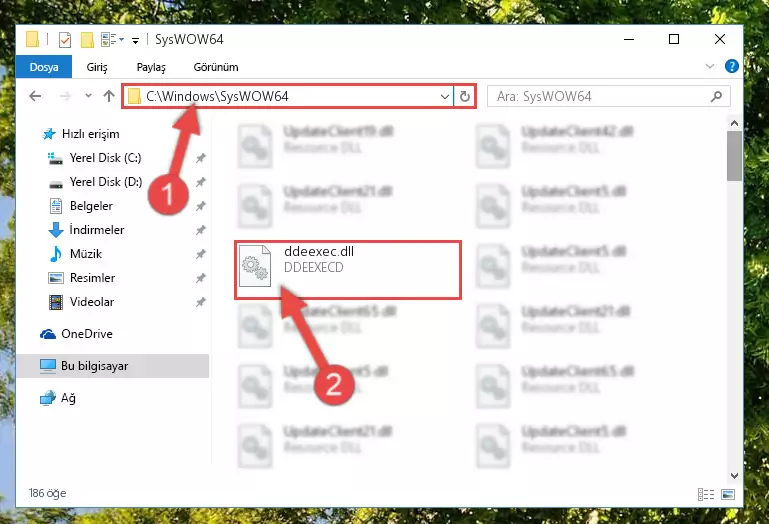769x524 pixels.
Task: Click pin icon next to İndirmeler
Action: tap(201, 230)
